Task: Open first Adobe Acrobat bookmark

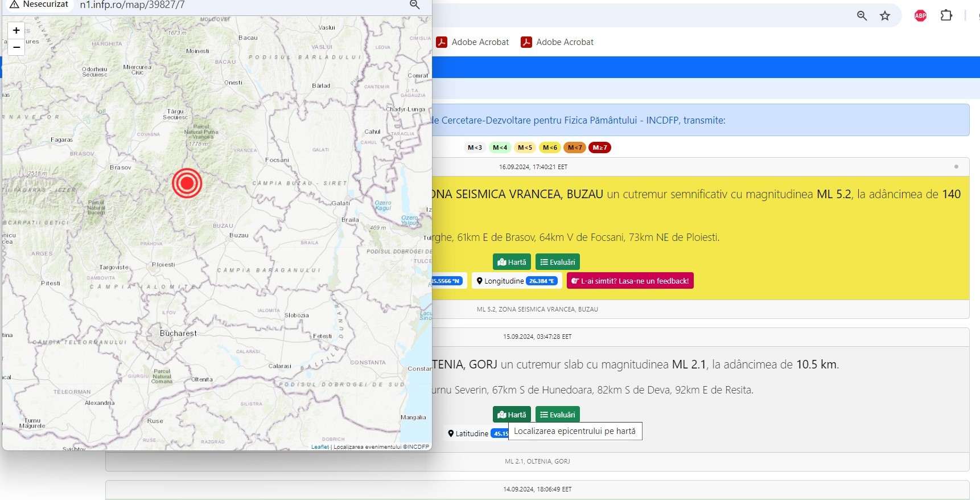Action: tap(472, 42)
